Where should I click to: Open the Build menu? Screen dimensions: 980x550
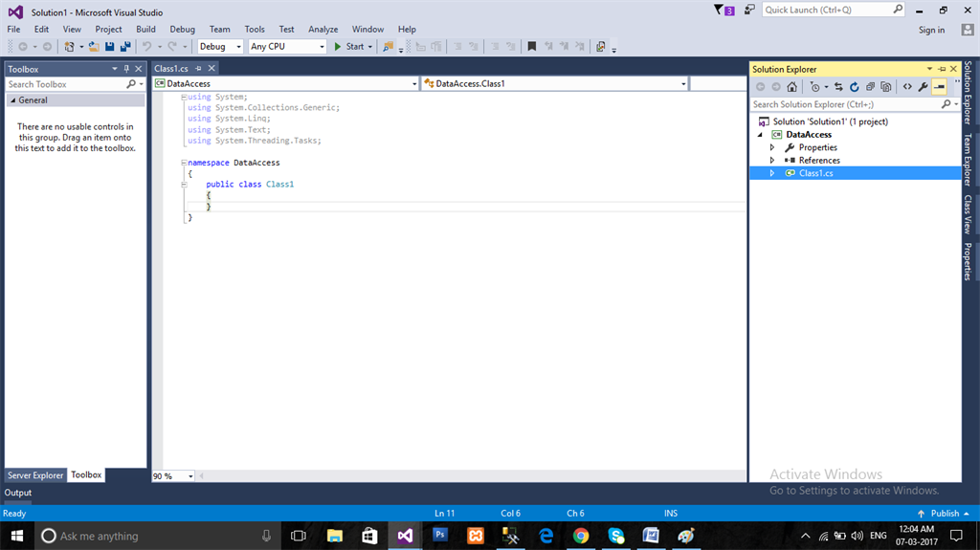click(x=145, y=30)
